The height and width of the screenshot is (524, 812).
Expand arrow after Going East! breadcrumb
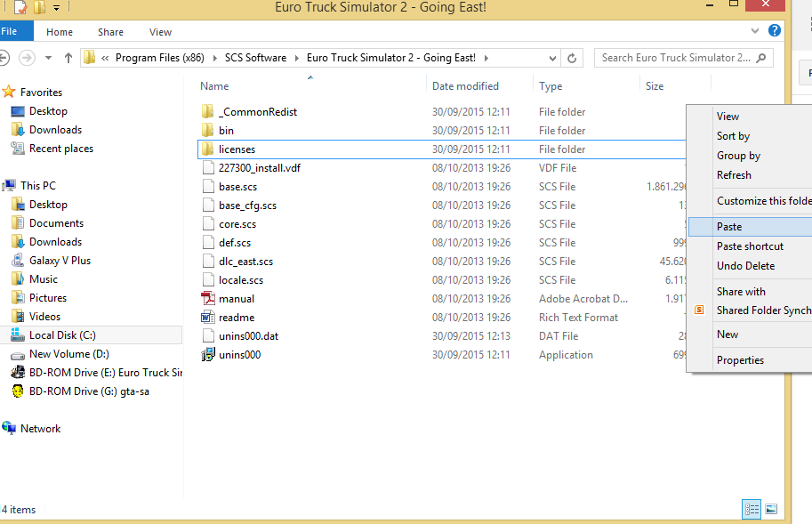(x=486, y=58)
